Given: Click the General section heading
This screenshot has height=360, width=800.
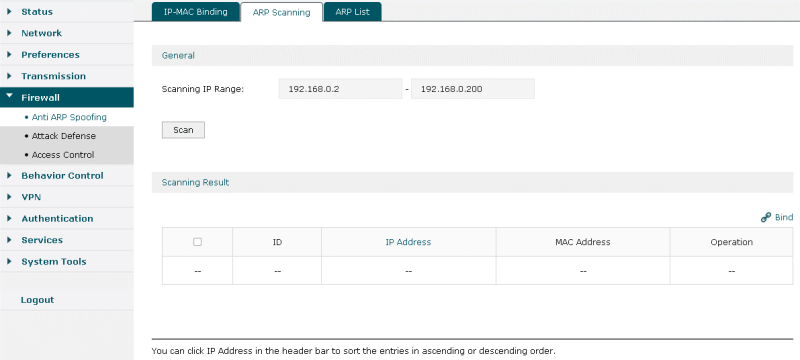Looking at the screenshot, I should [178, 56].
